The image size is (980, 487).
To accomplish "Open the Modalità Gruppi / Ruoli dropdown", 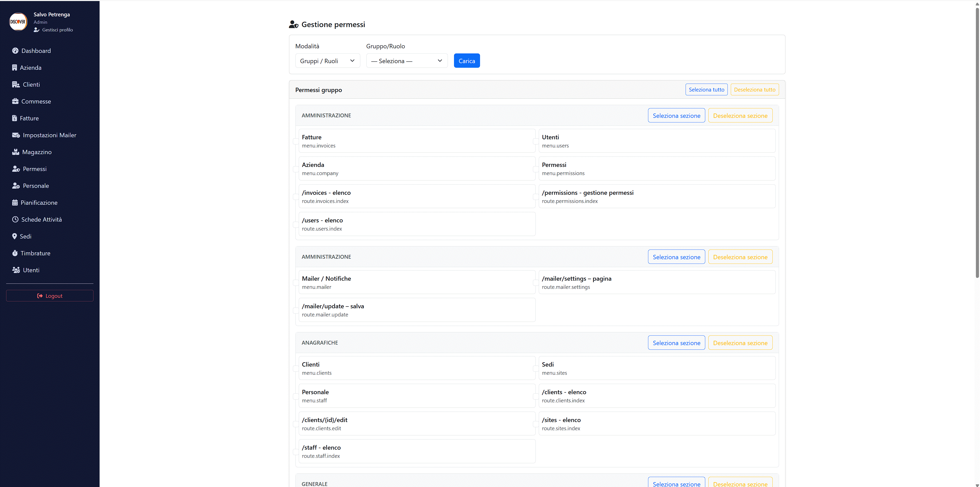I will [x=327, y=61].
